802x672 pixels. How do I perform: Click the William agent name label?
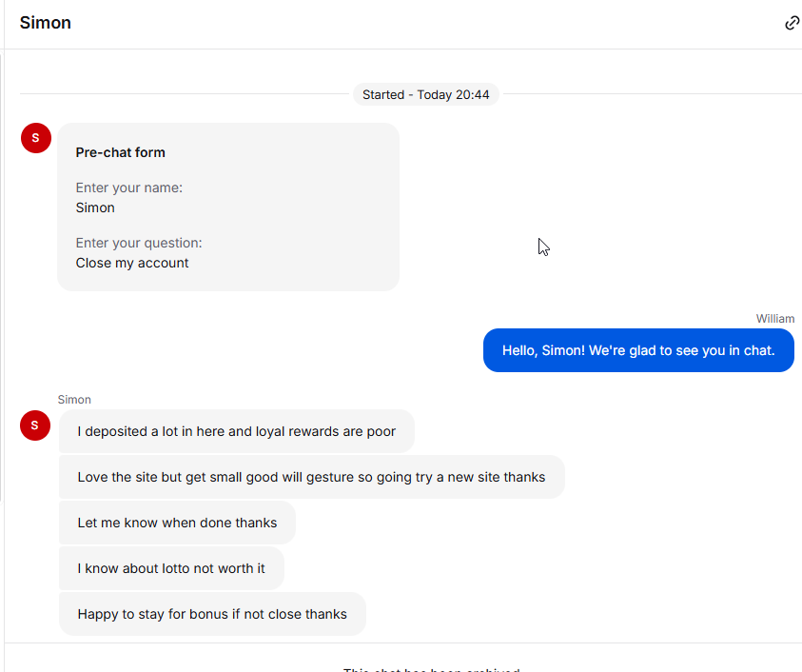click(x=775, y=318)
